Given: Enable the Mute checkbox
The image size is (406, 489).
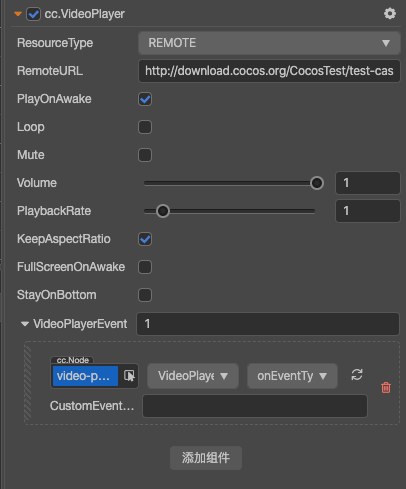Looking at the screenshot, I should pyautogui.click(x=145, y=155).
